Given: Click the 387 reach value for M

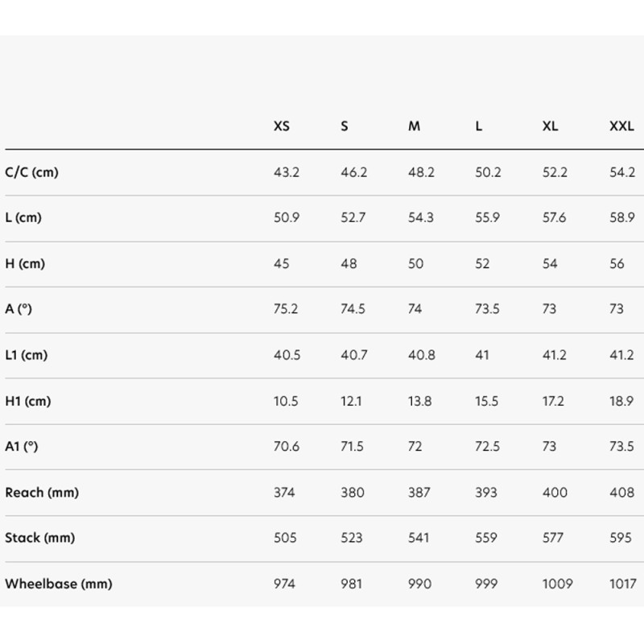Looking at the screenshot, I should click(419, 492).
